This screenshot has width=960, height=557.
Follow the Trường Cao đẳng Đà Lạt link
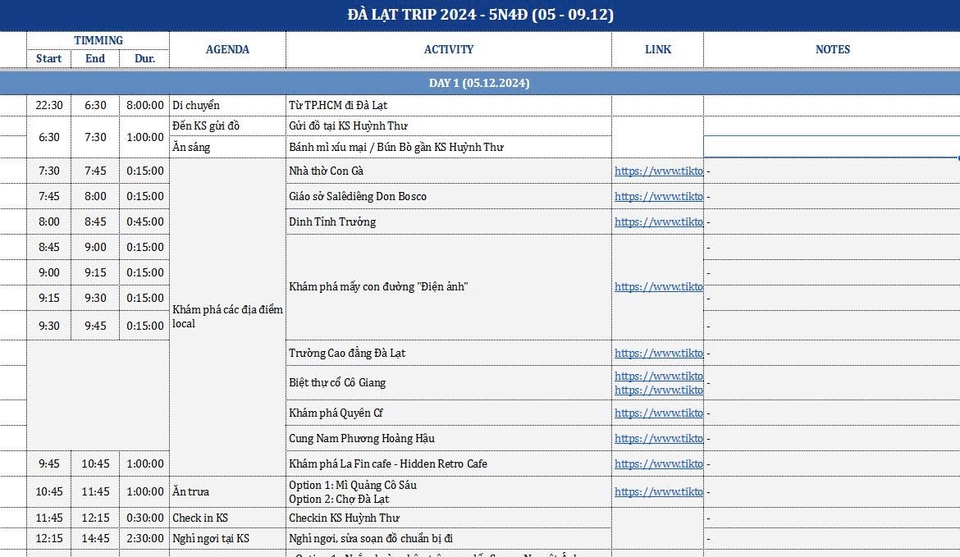tap(658, 353)
